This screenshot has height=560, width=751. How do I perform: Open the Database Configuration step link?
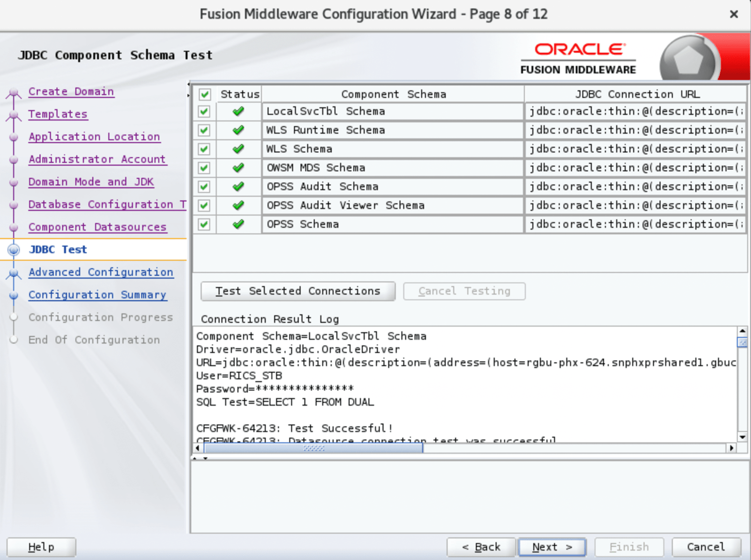[x=107, y=205]
